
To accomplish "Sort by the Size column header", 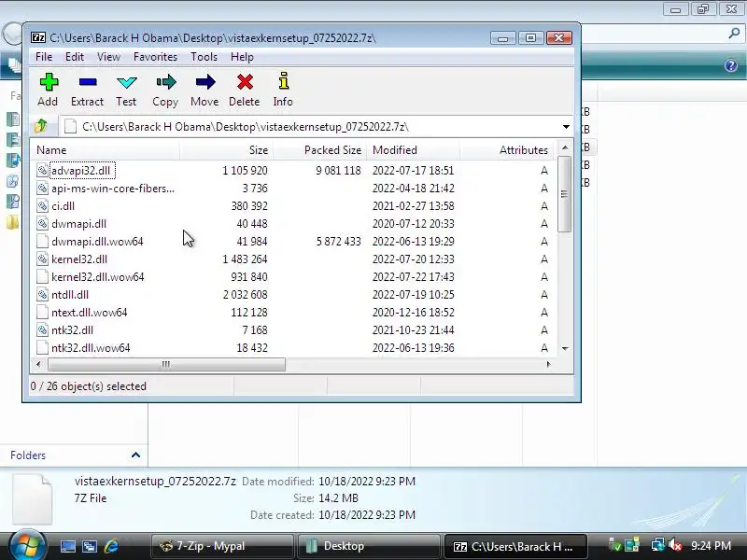I will (x=226, y=150).
